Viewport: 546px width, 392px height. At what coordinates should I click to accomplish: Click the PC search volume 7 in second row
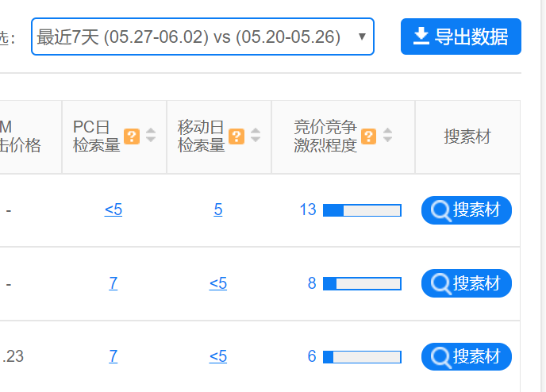pyautogui.click(x=113, y=283)
